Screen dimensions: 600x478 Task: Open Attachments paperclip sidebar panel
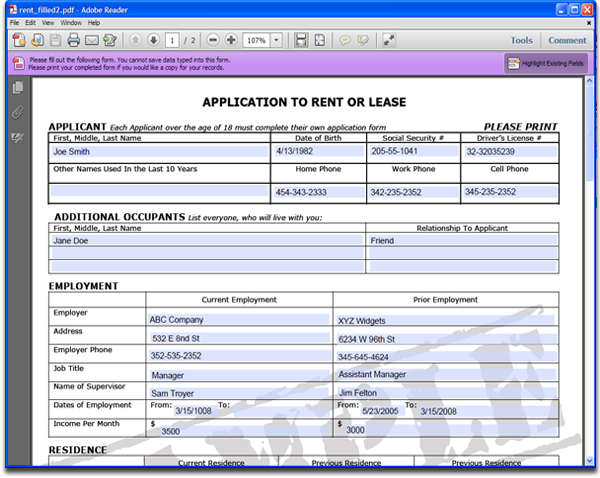point(18,113)
